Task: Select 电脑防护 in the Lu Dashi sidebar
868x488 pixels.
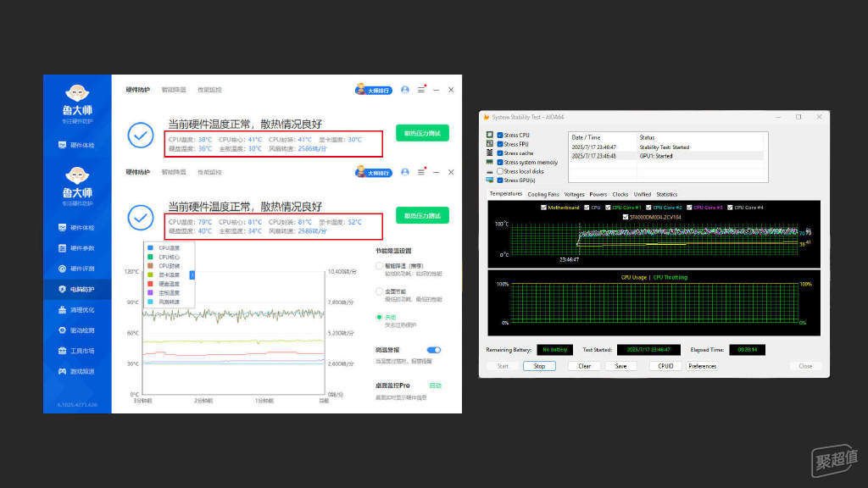Action: click(77, 290)
